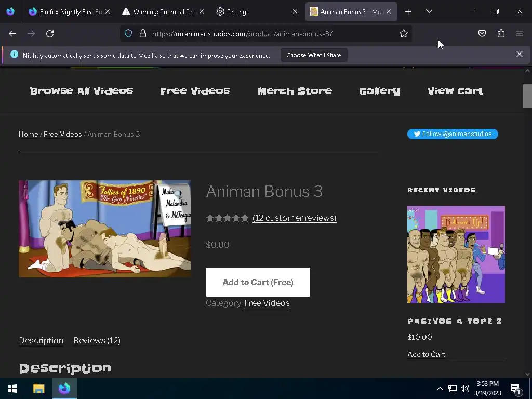
Task: Follow @animanstudios on Twitter
Action: [453, 134]
